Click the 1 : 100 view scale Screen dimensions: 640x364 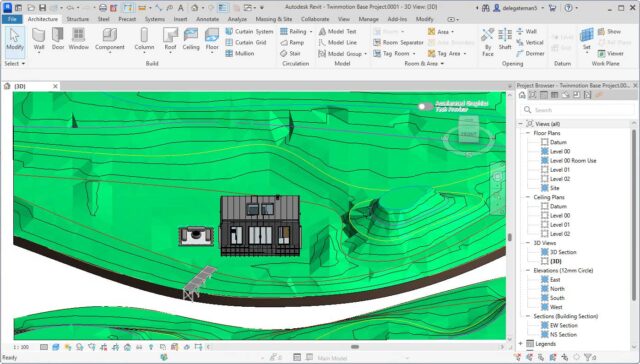point(21,347)
